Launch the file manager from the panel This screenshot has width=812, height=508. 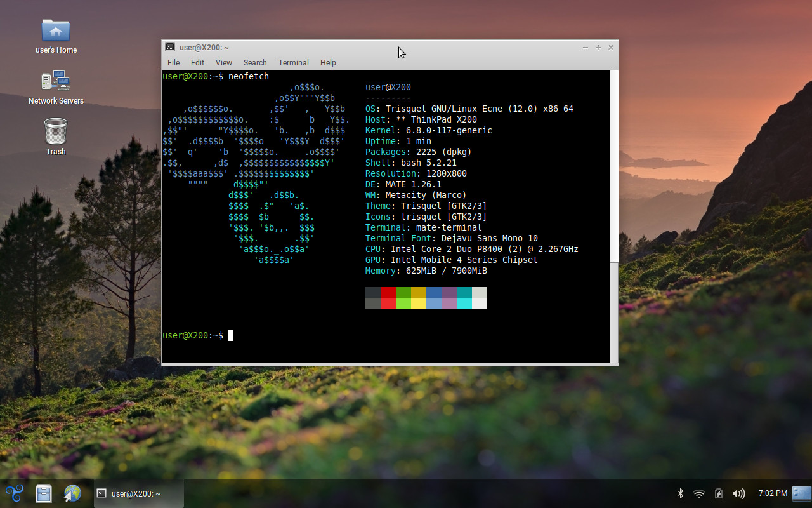tap(44, 493)
